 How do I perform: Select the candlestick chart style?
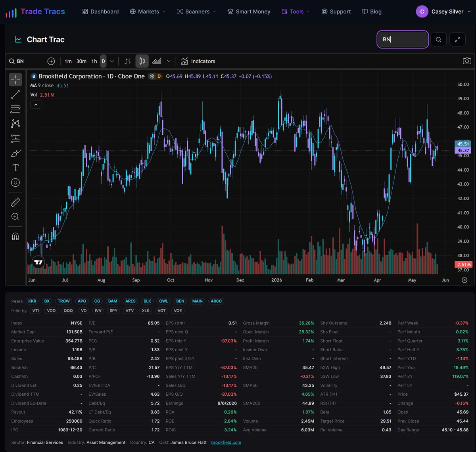tap(142, 61)
